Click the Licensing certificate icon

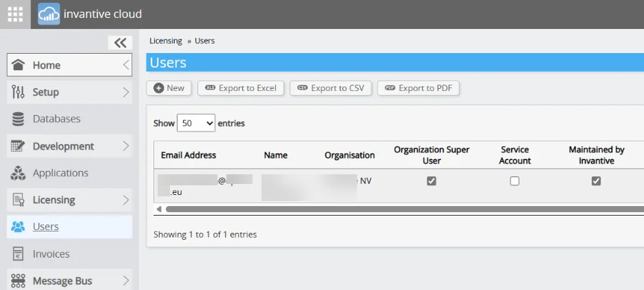click(18, 200)
